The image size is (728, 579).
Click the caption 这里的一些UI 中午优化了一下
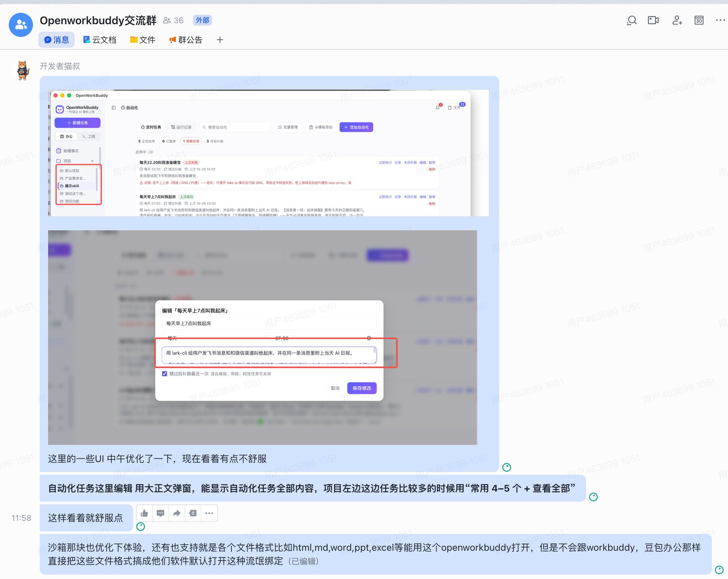coord(157,459)
